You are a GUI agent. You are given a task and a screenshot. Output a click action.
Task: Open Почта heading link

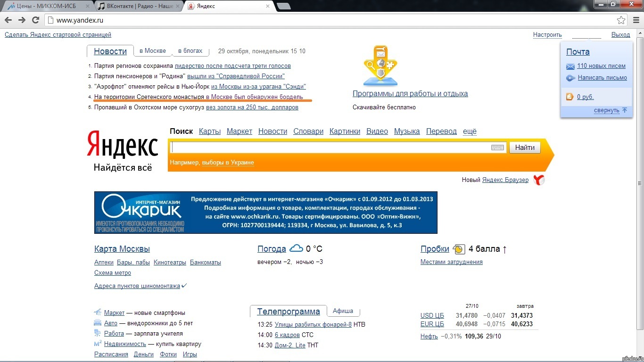[x=578, y=52]
